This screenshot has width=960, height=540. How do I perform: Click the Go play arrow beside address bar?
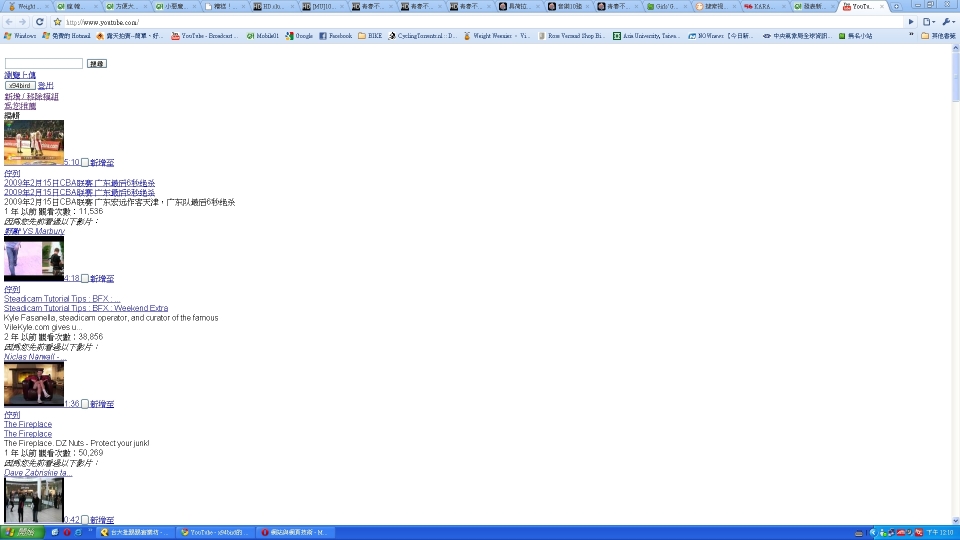(x=911, y=22)
